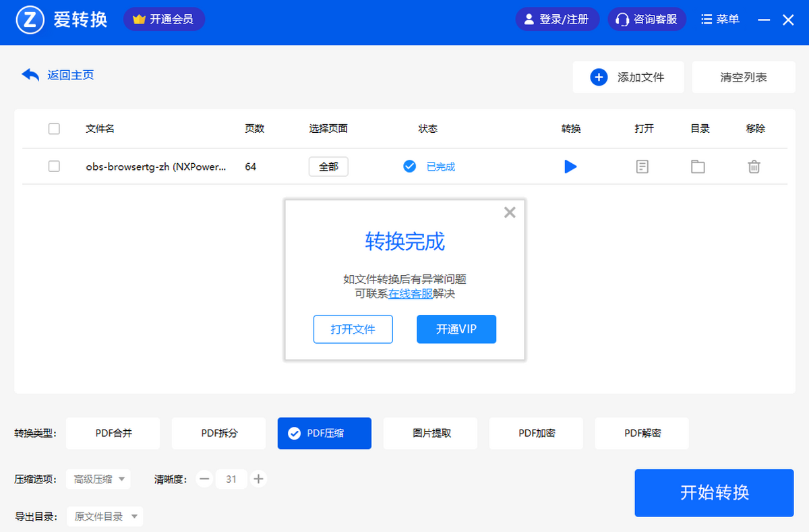Click the 在线客服 link in dialog

[411, 294]
